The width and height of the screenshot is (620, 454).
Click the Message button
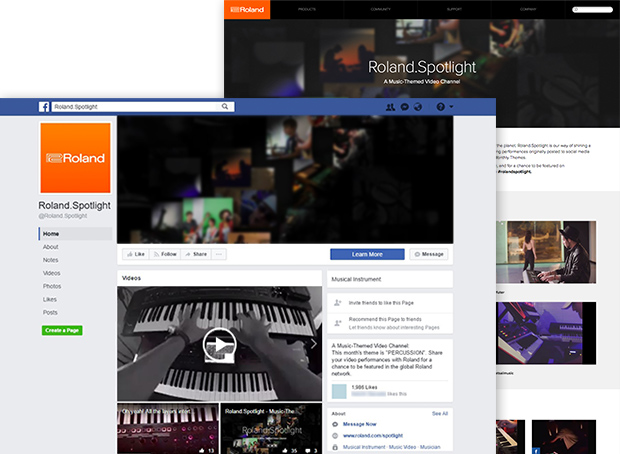(429, 254)
